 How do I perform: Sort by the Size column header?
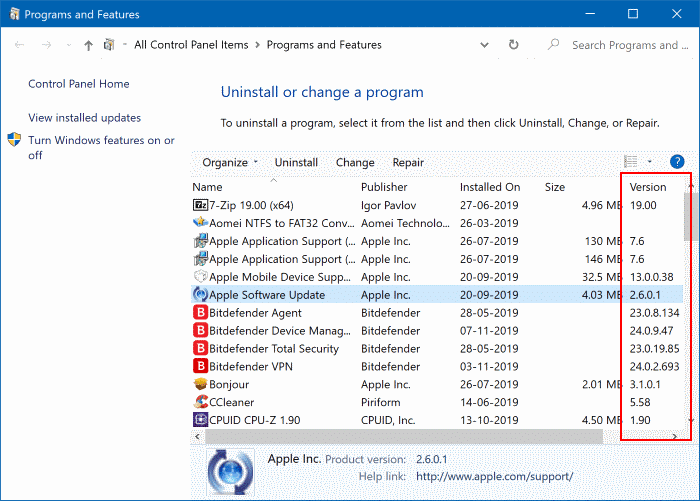(x=554, y=187)
